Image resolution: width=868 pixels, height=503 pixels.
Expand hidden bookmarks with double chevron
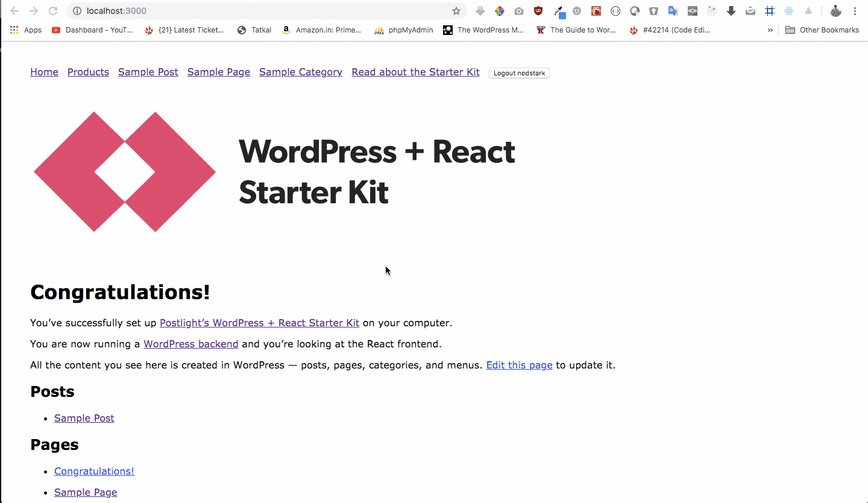770,30
